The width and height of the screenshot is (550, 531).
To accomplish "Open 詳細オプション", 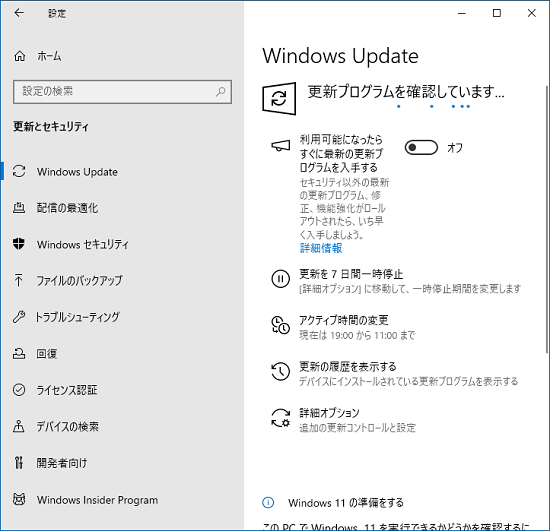I will pyautogui.click(x=329, y=413).
